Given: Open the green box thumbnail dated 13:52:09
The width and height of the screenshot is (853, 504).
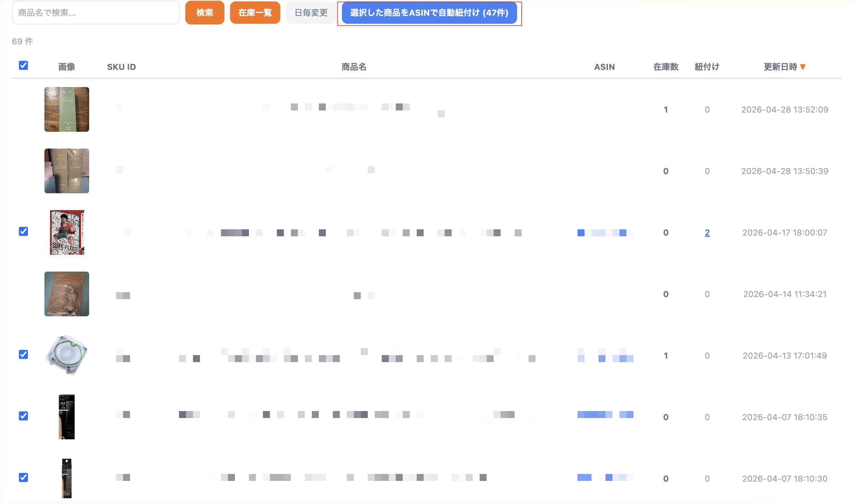Looking at the screenshot, I should (67, 109).
